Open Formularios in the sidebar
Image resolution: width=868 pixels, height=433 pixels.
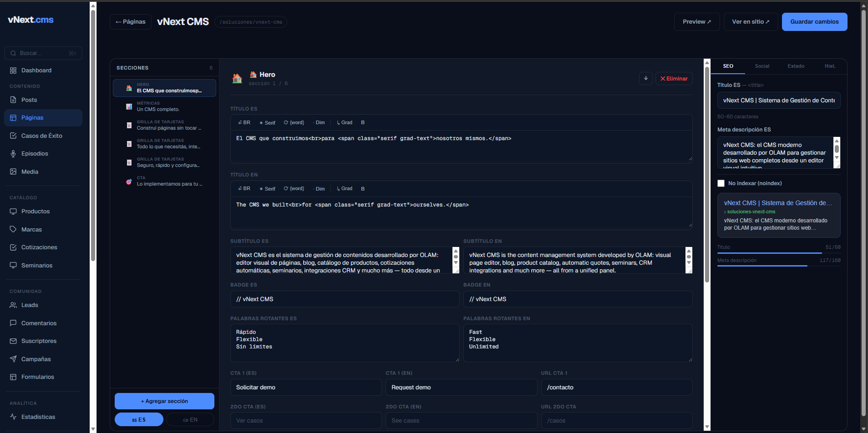point(43,377)
